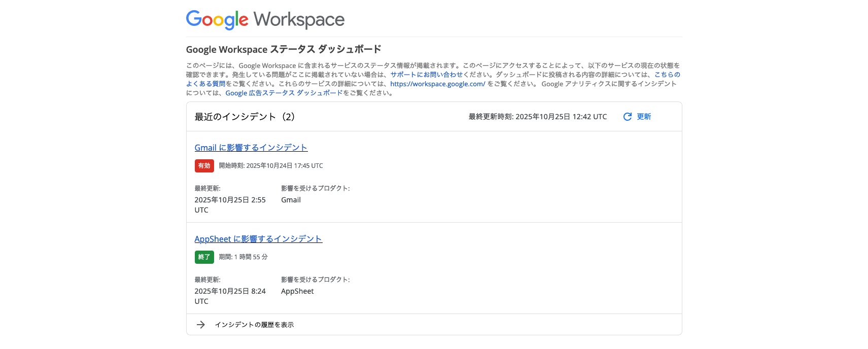Click 最終更新時刻: 2025年10月25日 12:42 UTC text
This screenshot has height=349, width=868.
[538, 117]
